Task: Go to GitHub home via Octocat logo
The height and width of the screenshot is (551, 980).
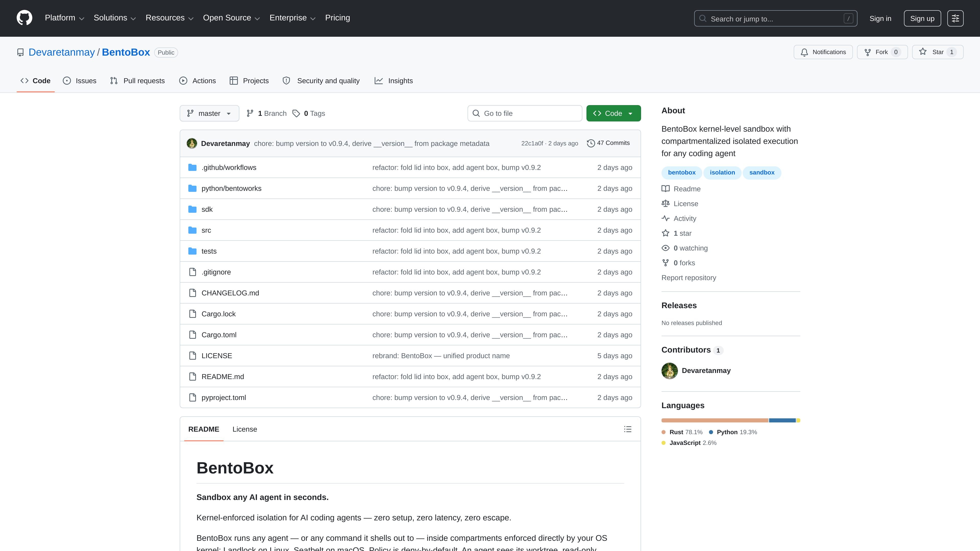Action: click(x=24, y=18)
